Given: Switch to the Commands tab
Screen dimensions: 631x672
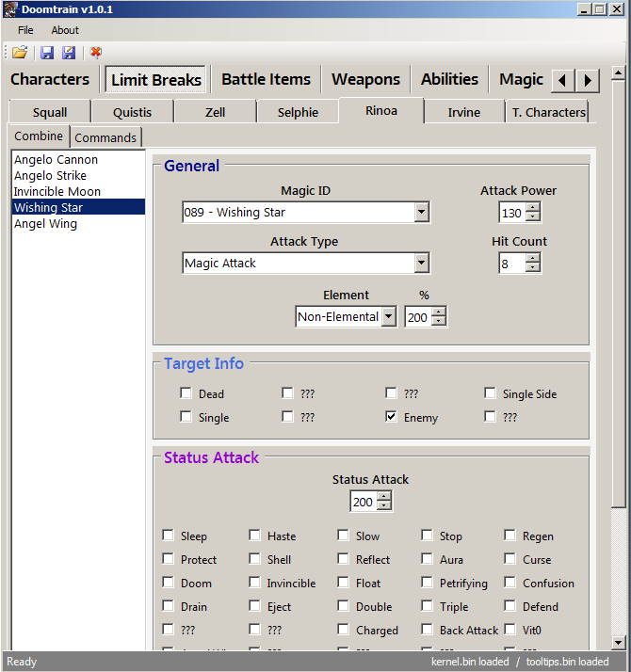Looking at the screenshot, I should click(105, 137).
